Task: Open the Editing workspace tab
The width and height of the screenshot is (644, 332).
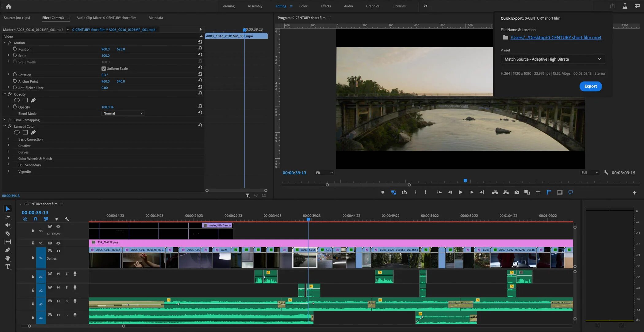Action: coord(280,6)
